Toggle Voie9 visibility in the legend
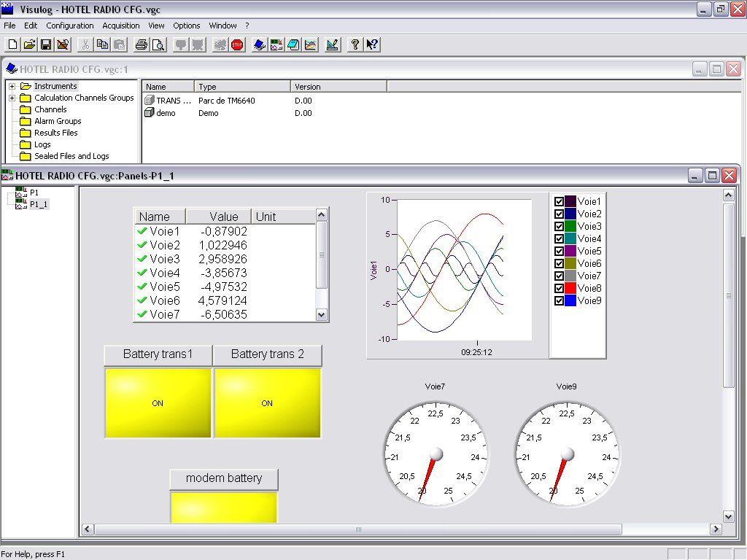This screenshot has width=747, height=560. pos(560,299)
